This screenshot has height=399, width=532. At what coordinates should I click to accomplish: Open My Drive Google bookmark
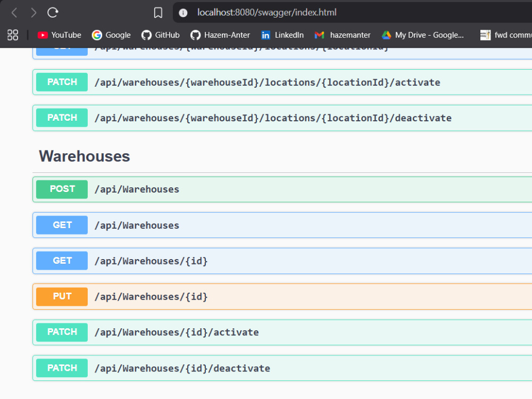(423, 35)
